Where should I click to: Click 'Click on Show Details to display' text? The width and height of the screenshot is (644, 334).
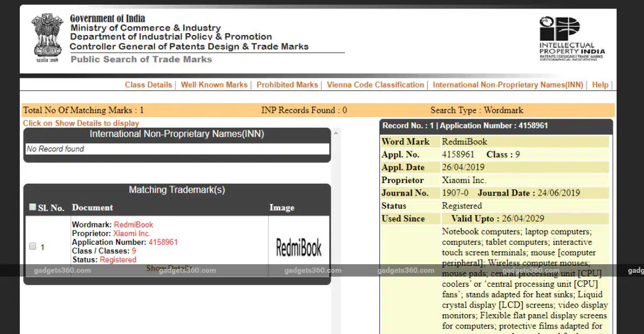point(81,124)
